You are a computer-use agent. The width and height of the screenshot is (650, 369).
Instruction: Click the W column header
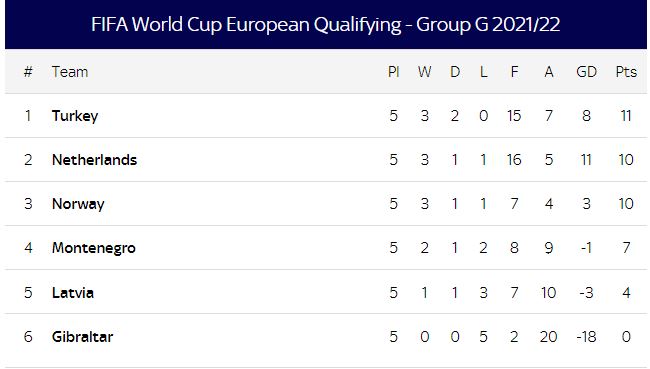(424, 72)
